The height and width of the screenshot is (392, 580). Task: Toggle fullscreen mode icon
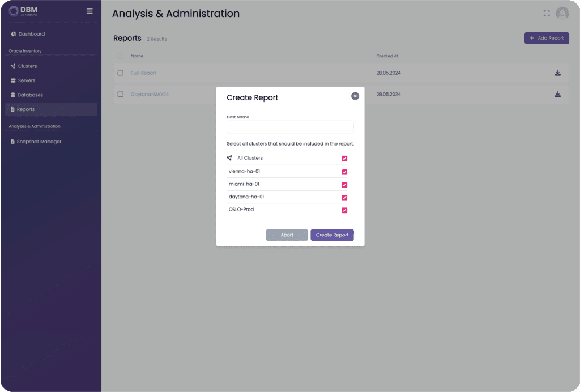point(547,14)
